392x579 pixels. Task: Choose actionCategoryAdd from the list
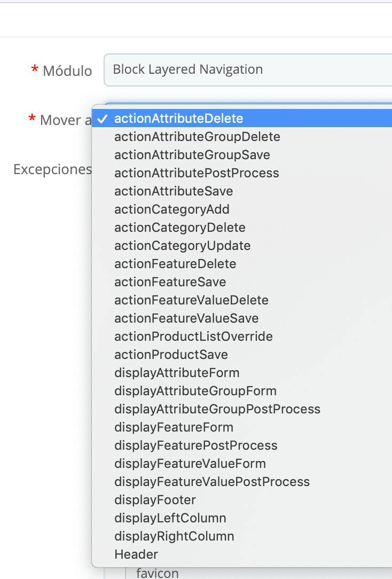tap(171, 209)
